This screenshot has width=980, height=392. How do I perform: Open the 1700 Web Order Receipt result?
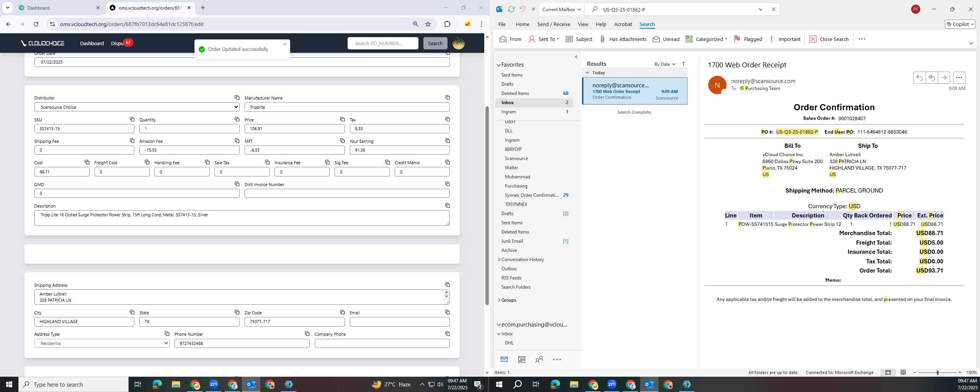635,91
